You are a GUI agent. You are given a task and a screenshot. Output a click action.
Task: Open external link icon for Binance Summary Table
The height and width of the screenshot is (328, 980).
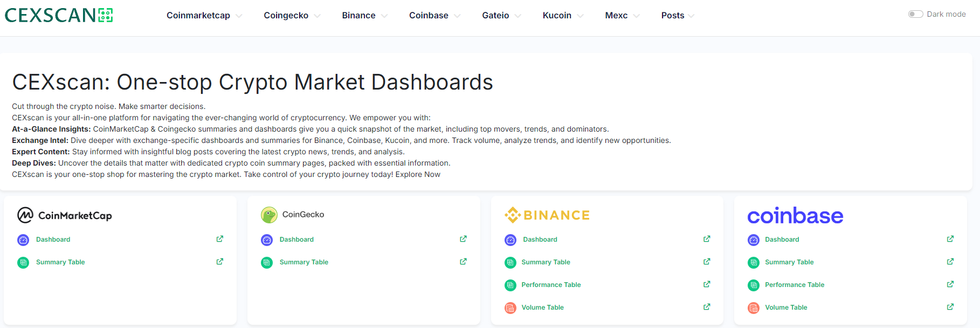click(707, 262)
